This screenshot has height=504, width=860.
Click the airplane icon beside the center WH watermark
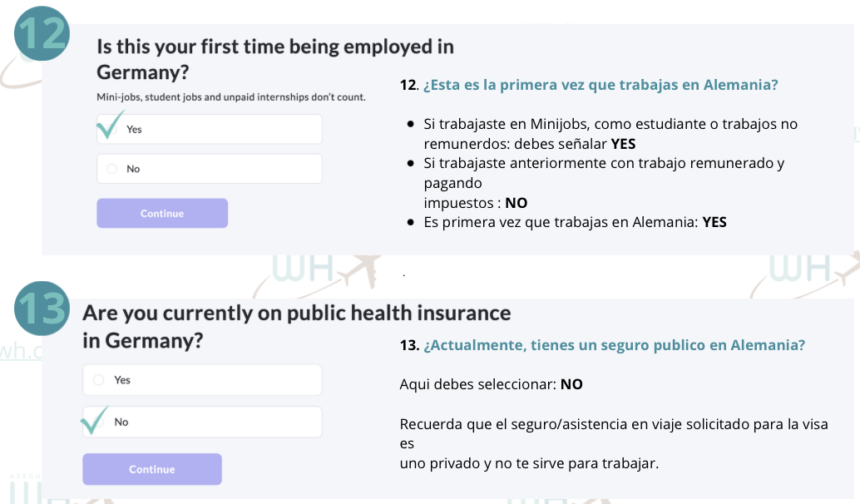pos(361,268)
